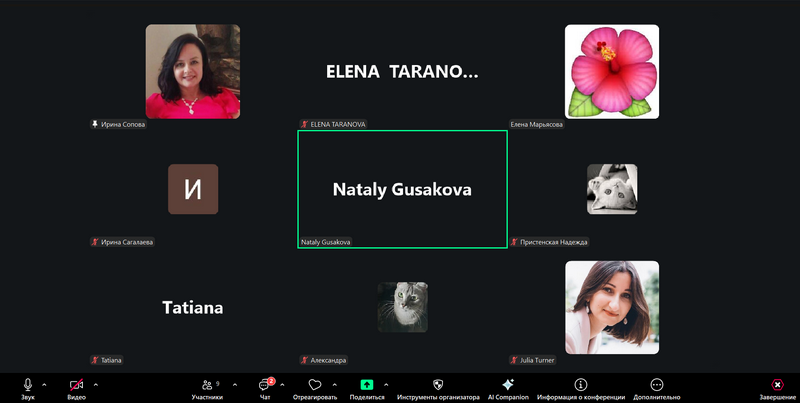
Task: Turn on camera with Видео button
Action: 76,385
